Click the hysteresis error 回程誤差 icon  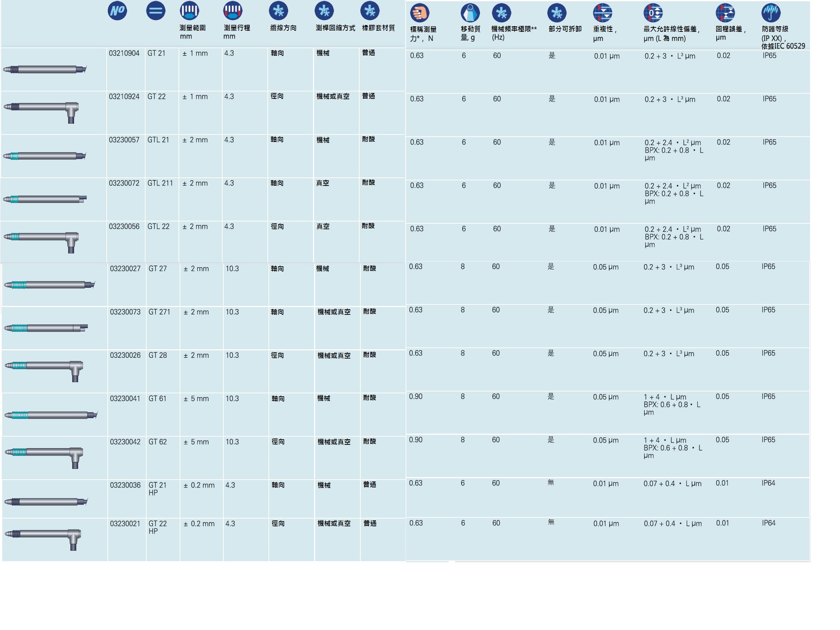[x=725, y=13]
